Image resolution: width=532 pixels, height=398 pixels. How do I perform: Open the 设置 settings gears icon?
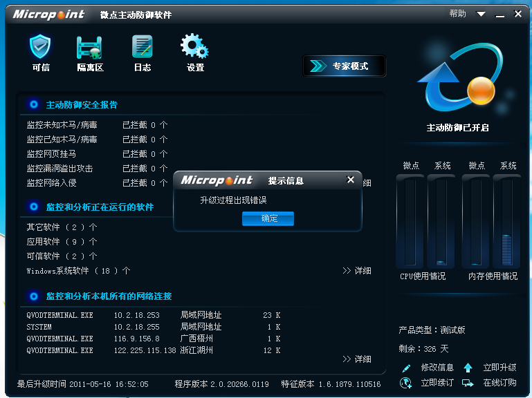coord(195,46)
